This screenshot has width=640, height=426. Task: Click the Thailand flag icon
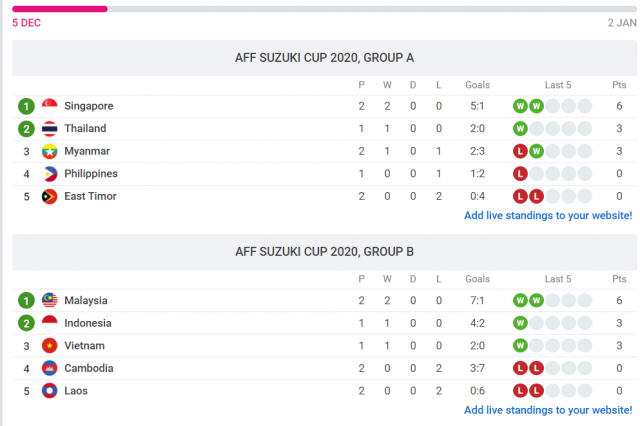[x=50, y=129]
